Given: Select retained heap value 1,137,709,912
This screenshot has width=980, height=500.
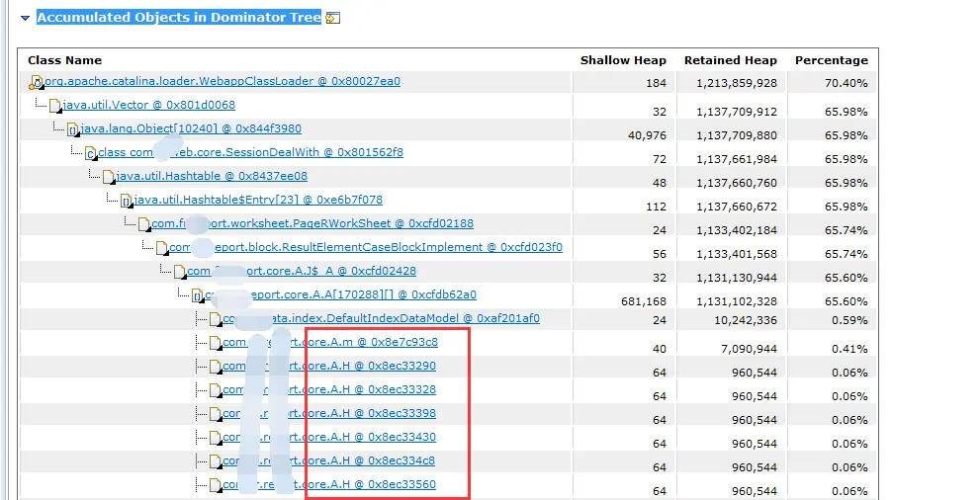Looking at the screenshot, I should click(737, 112).
